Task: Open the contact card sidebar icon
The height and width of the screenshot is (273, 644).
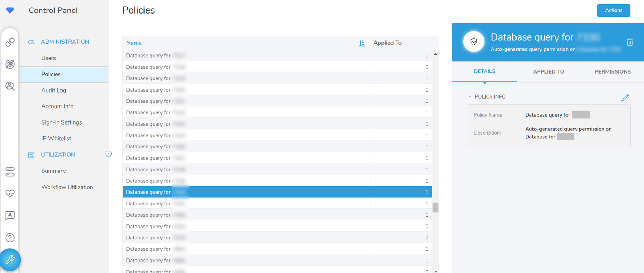Action: coord(10,215)
